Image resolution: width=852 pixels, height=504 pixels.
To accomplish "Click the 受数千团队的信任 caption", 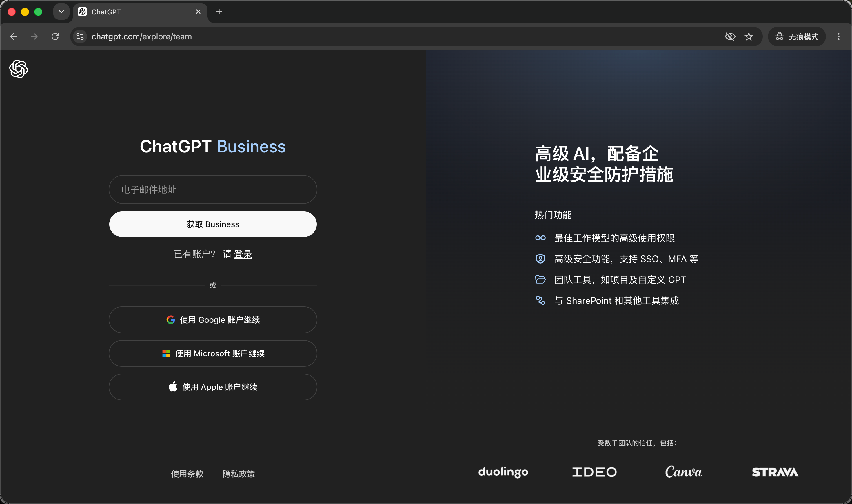I will click(637, 443).
